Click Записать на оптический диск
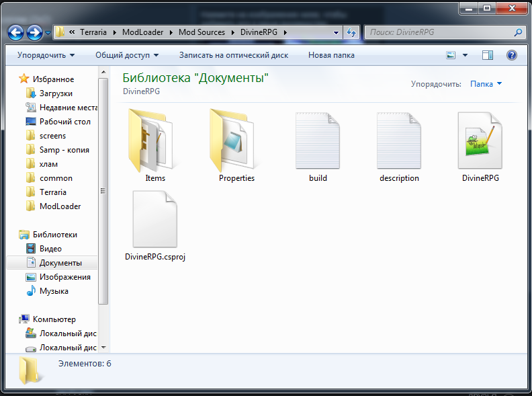This screenshot has height=396, width=532. click(x=234, y=55)
